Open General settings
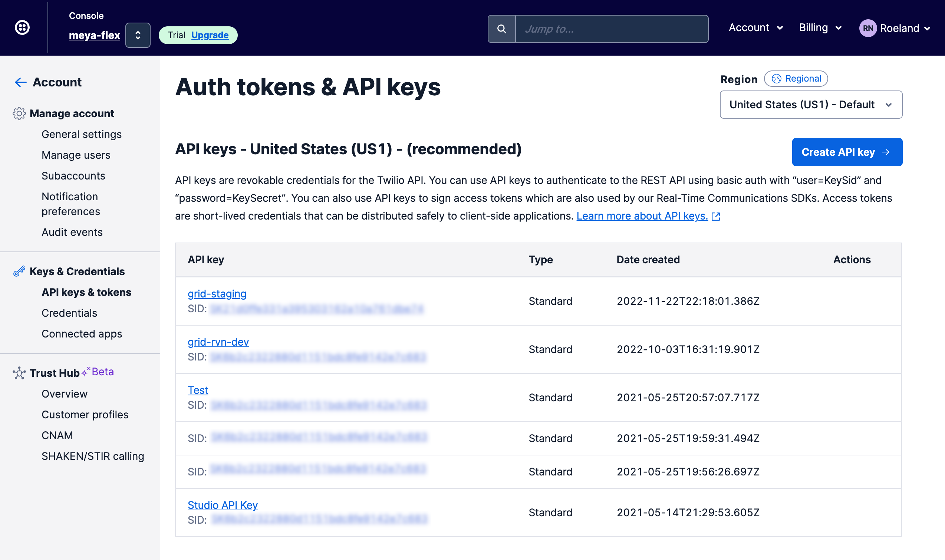The width and height of the screenshot is (945, 560). (x=82, y=134)
